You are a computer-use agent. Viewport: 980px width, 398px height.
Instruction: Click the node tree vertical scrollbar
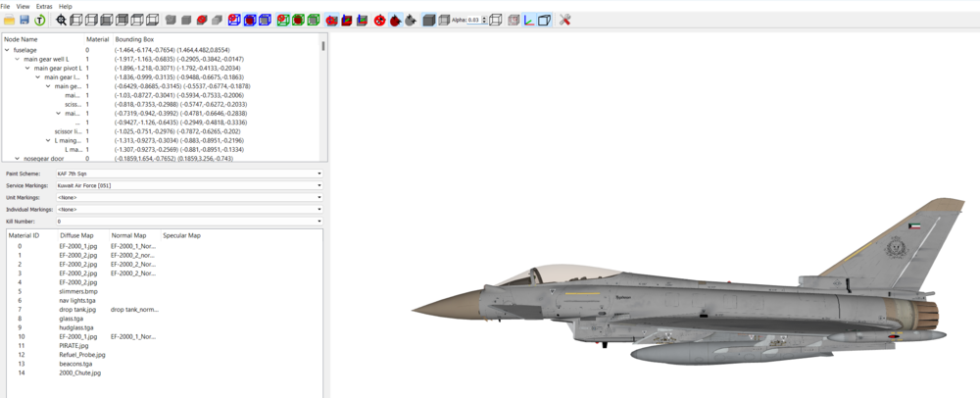point(323,98)
